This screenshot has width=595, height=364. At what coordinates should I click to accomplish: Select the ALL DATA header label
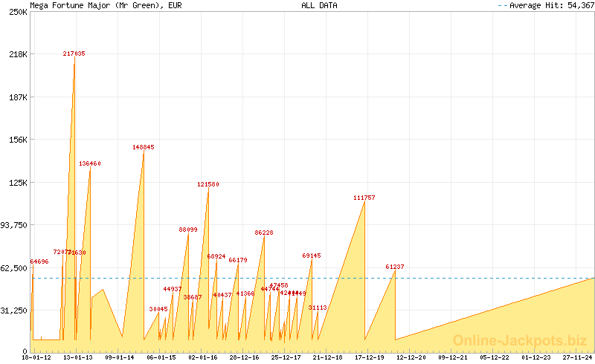click(x=319, y=5)
